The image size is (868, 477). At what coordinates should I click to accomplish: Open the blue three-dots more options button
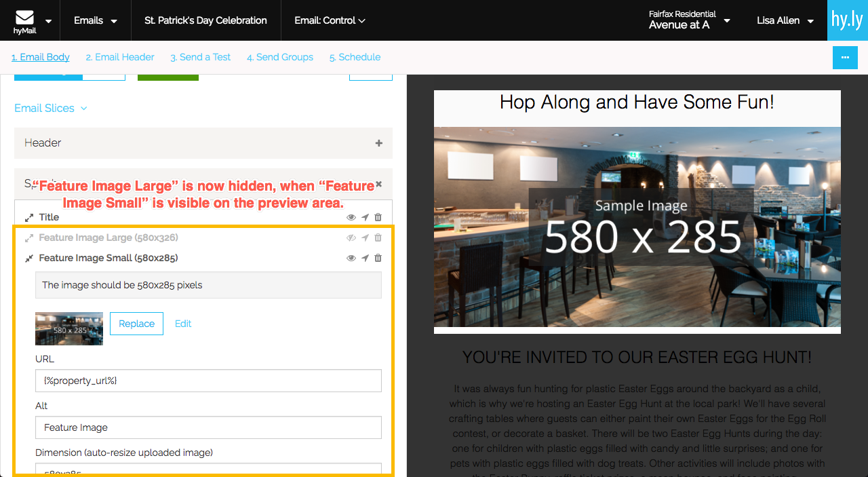pos(845,58)
